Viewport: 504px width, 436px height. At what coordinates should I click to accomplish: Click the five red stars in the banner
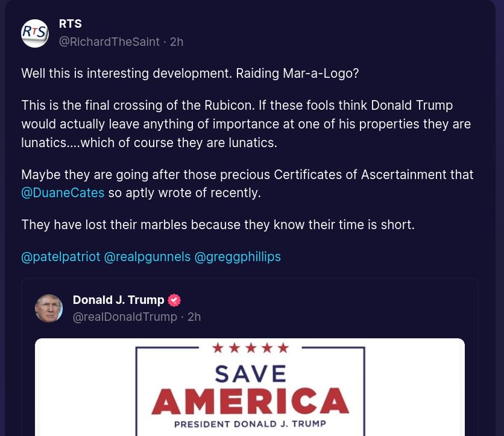click(x=250, y=348)
